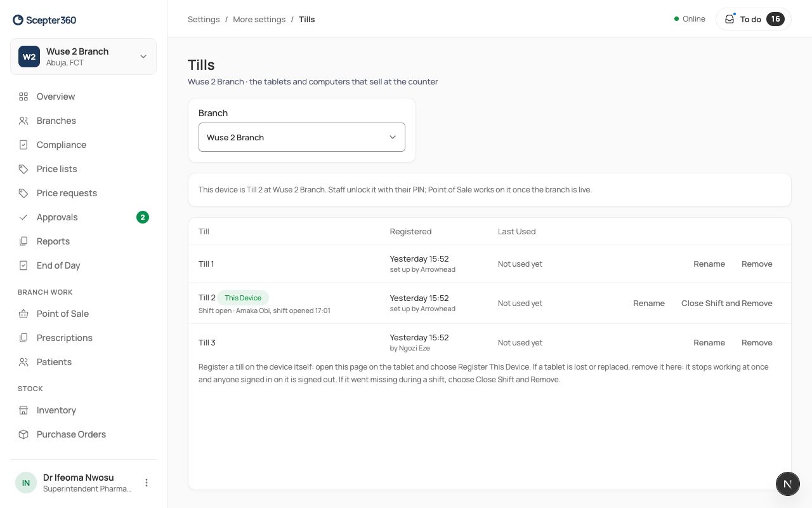
Task: Click the Purchase Orders box icon
Action: pos(23,434)
